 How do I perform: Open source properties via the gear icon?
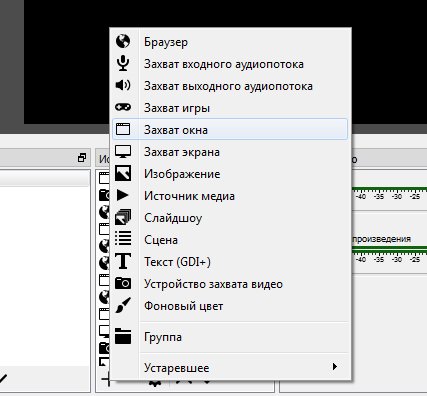[x=154, y=383]
